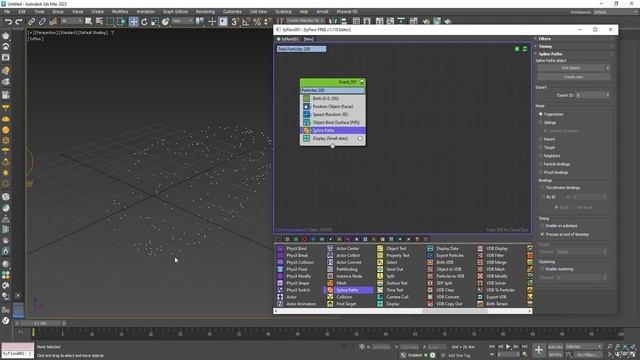Select the Speed operator in event
Image resolution: width=640 pixels, height=360 pixels.
click(333, 114)
